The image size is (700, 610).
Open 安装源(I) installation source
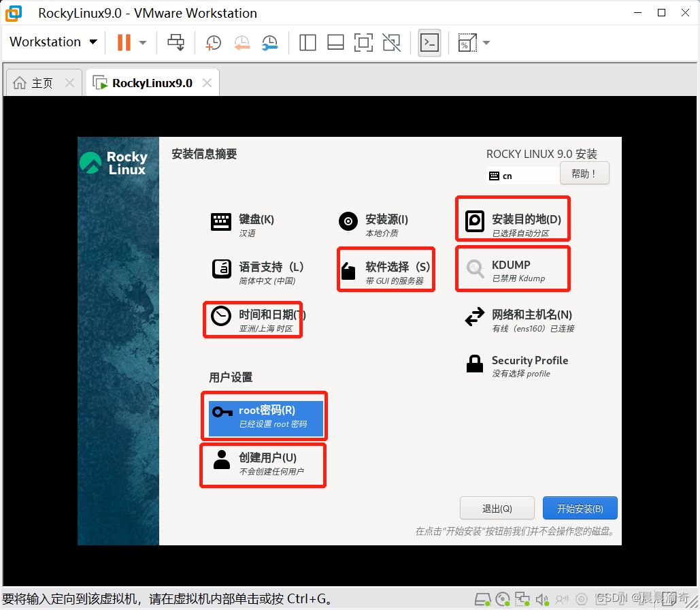[374, 225]
